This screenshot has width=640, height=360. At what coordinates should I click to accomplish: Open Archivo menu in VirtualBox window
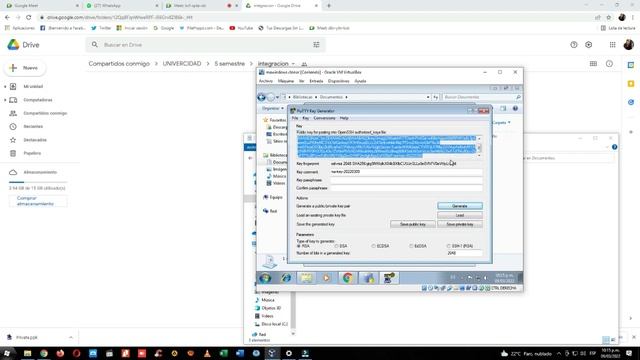[266, 81]
